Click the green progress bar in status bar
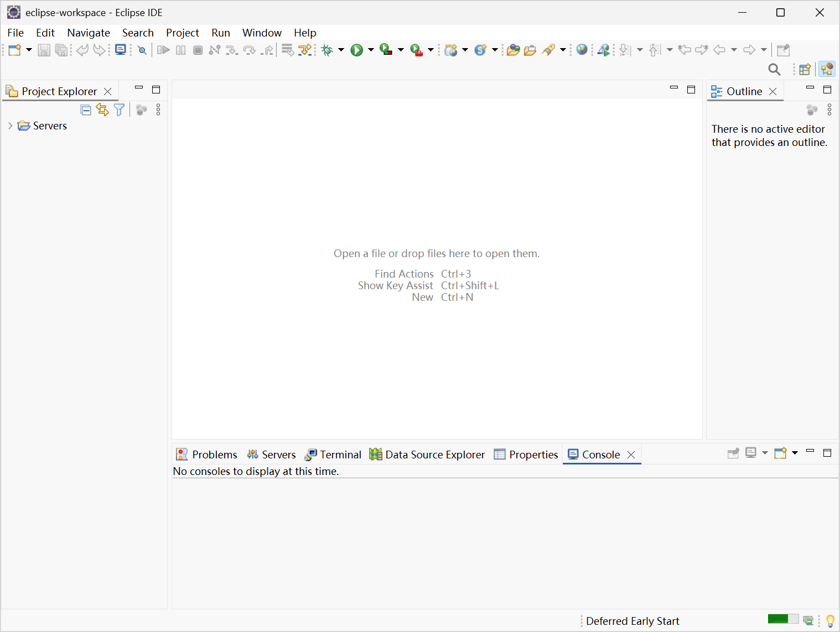The width and height of the screenshot is (840, 632). tap(783, 619)
